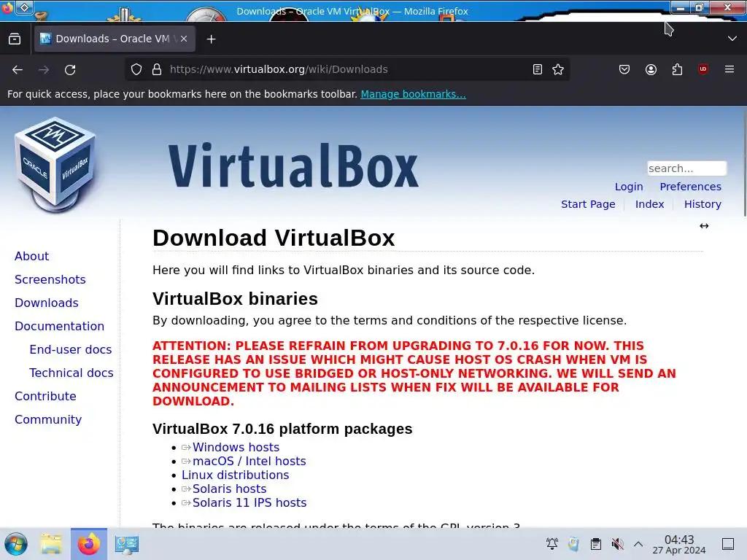The width and height of the screenshot is (747, 560).
Task: Open the system settings taskbar icon
Action: [x=127, y=544]
